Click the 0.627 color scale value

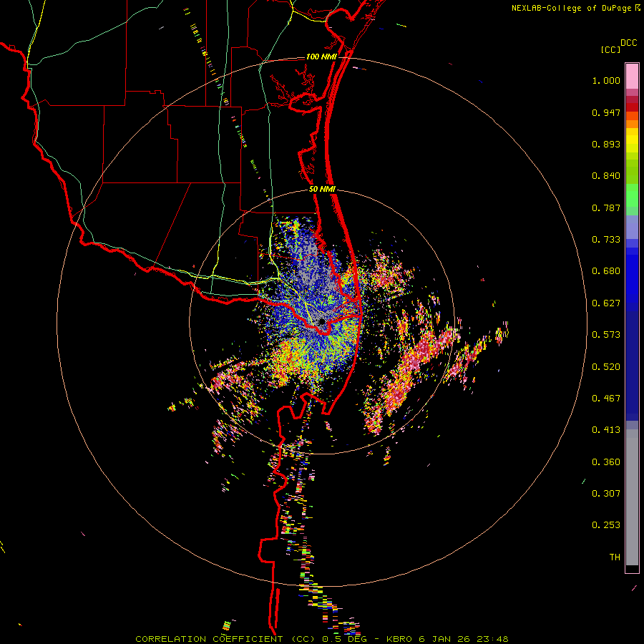[606, 303]
